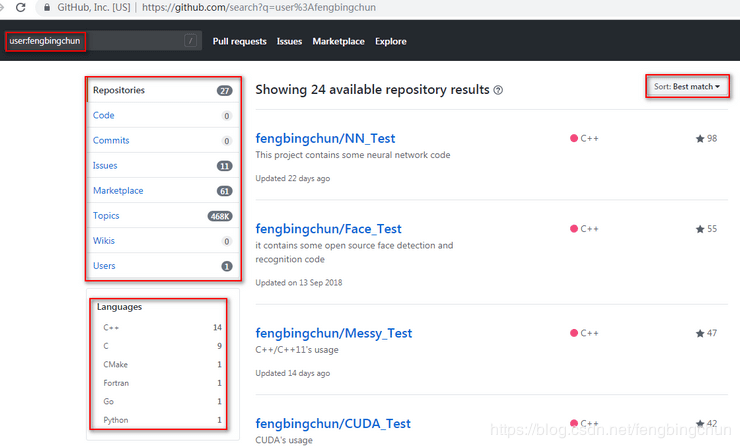This screenshot has height=448, width=740.
Task: Click the description "C++/C++11's usage"
Action: point(297,350)
